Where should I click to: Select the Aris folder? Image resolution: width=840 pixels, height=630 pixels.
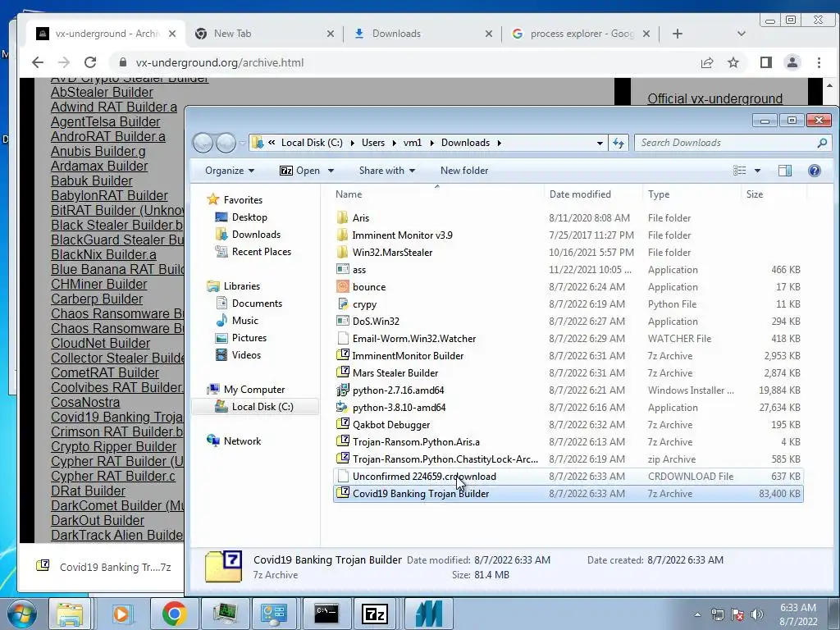pos(361,218)
